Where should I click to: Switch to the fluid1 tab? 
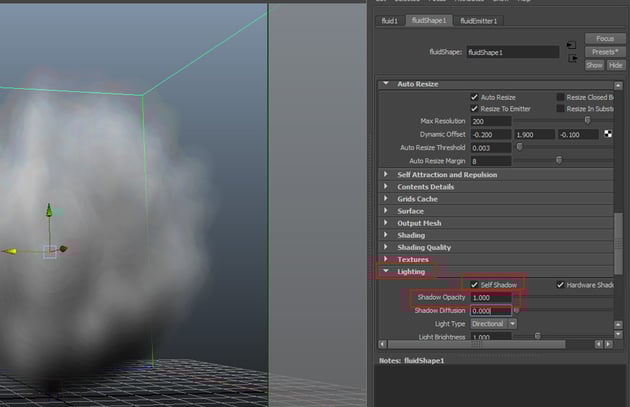pyautogui.click(x=390, y=20)
